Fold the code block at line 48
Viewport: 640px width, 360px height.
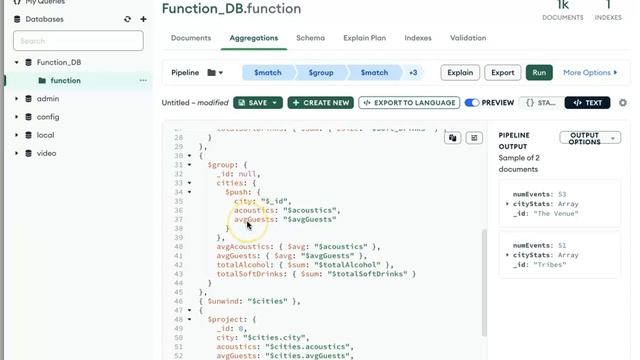pyautogui.click(x=189, y=320)
